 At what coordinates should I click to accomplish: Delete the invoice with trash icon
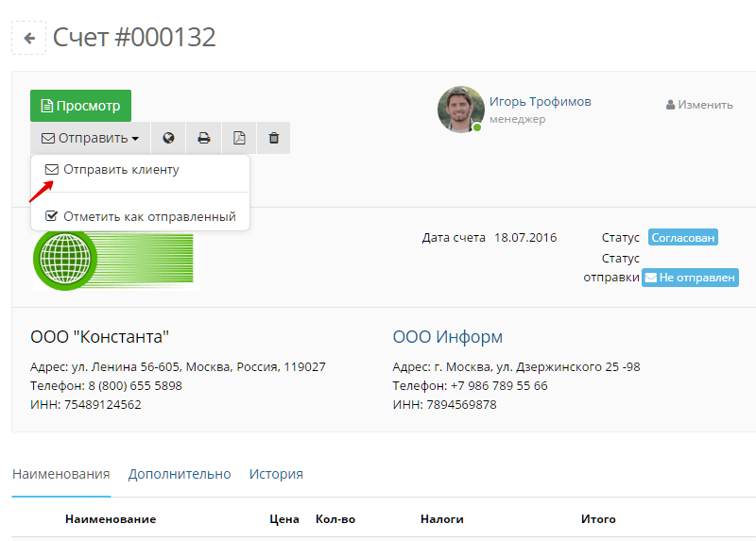coord(274,138)
